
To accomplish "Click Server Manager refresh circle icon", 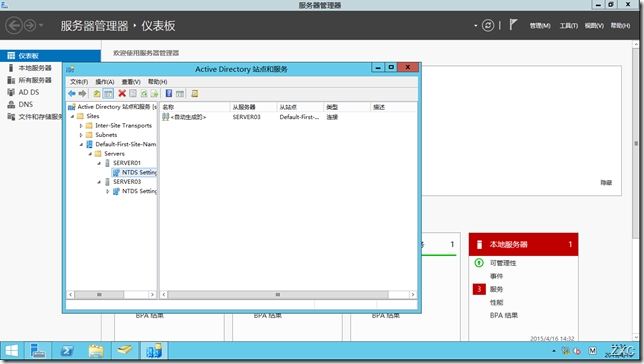I will tap(488, 25).
